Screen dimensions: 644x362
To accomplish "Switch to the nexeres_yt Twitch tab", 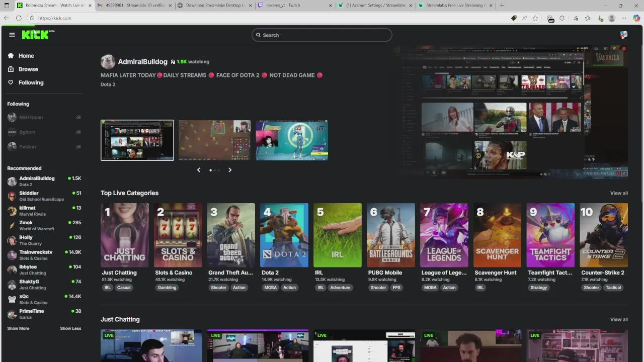I will click(294, 6).
